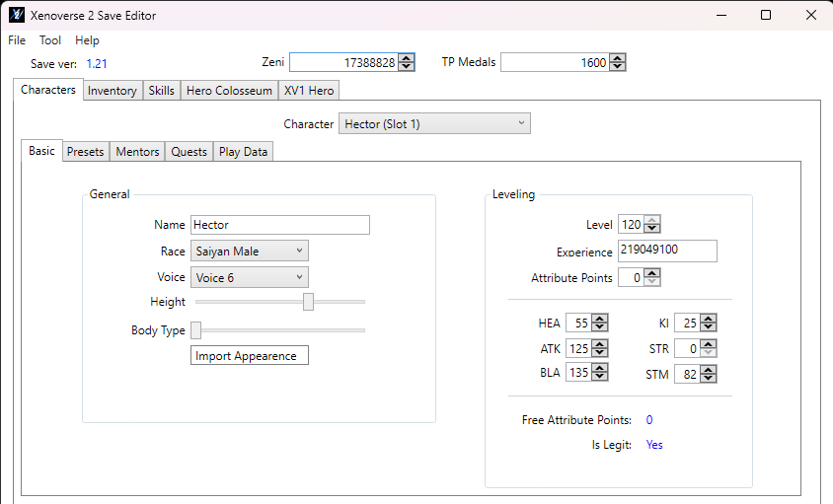Viewport: 833px width, 504px height.
Task: Click the Height slider thumb
Action: (x=308, y=302)
